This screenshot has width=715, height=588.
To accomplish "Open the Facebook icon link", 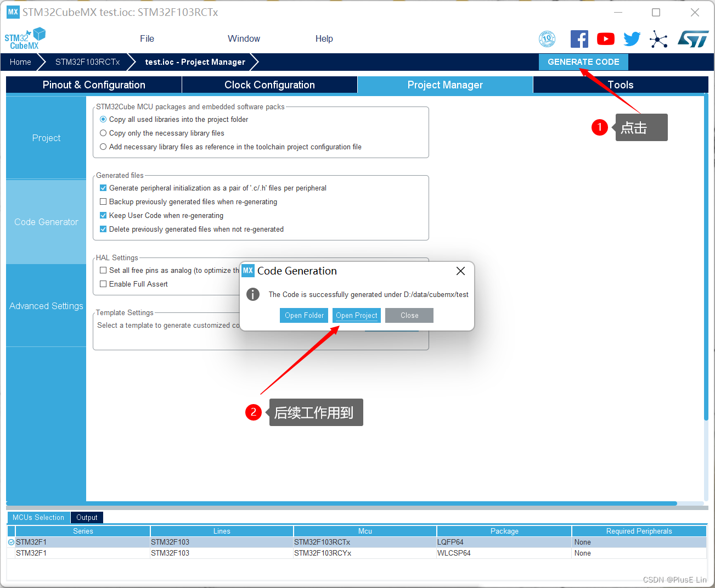I will (579, 39).
